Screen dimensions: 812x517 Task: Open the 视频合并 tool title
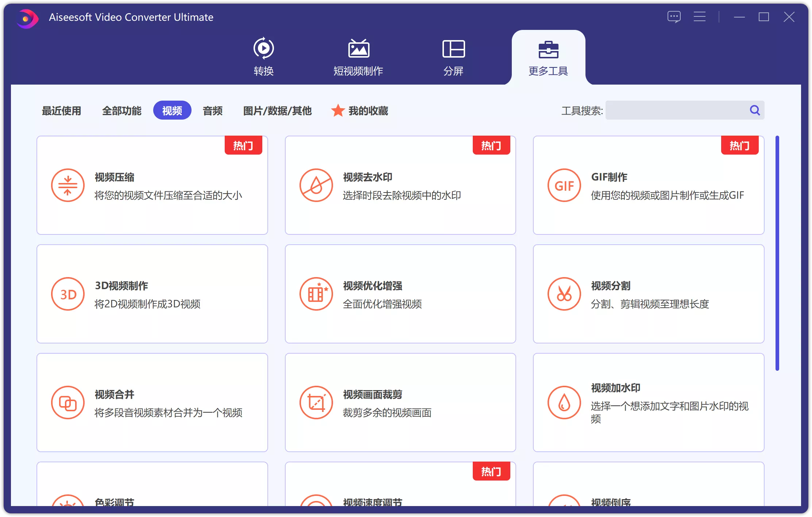pyautogui.click(x=115, y=394)
